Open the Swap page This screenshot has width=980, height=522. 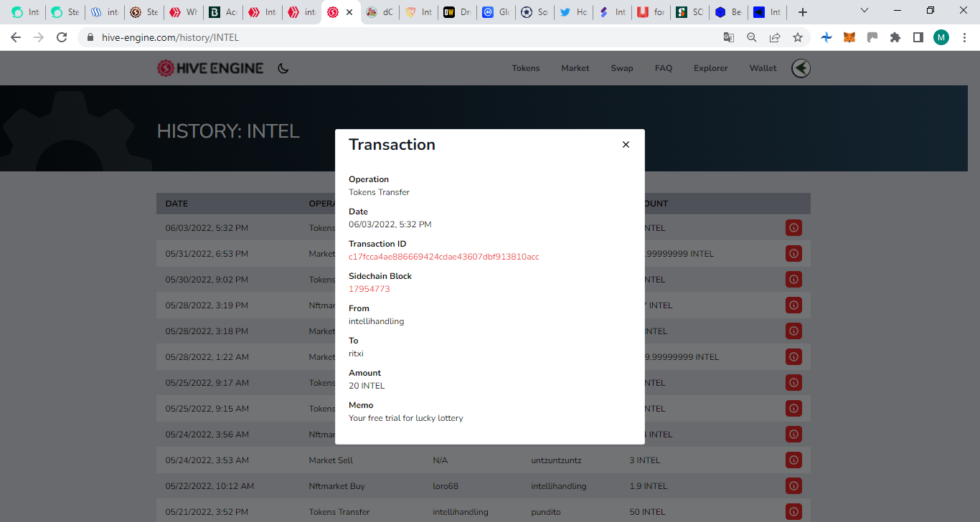coord(621,68)
